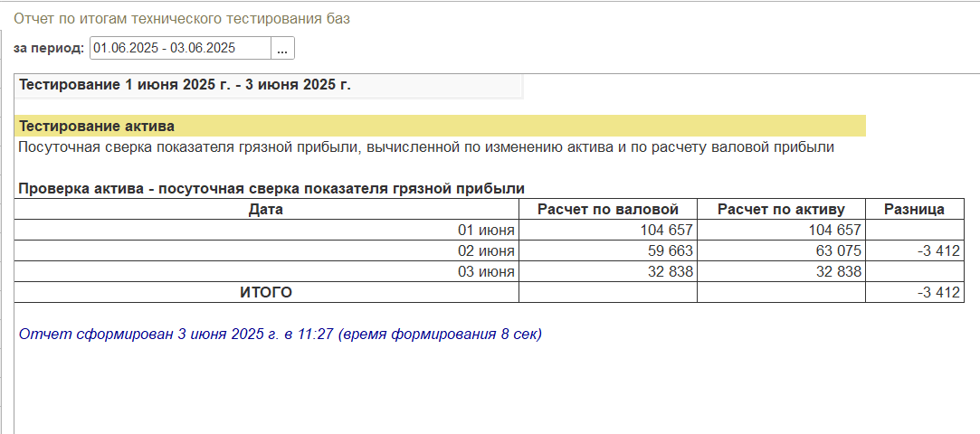Screen dimensions: 980x434
Task: Open period picker with the ellipsis button
Action: coord(282,49)
